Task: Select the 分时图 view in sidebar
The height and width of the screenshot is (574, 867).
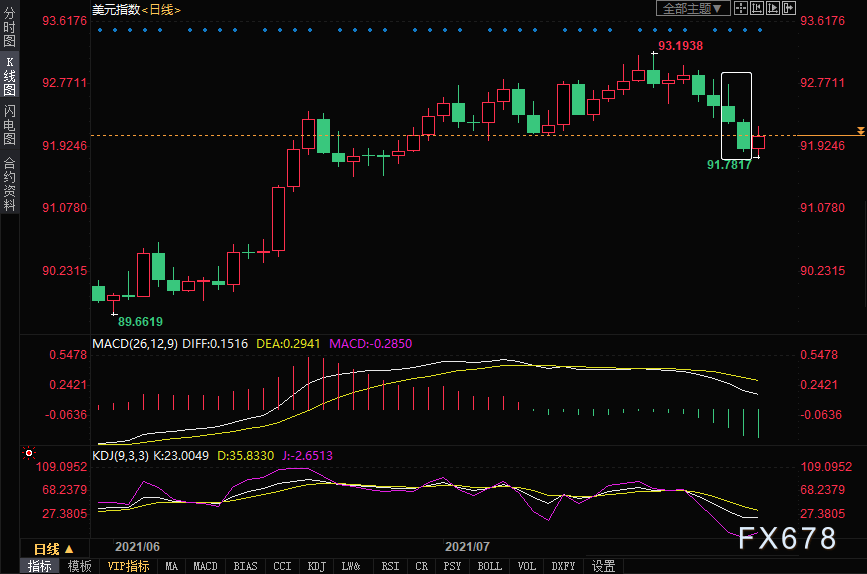Action: tap(9, 27)
